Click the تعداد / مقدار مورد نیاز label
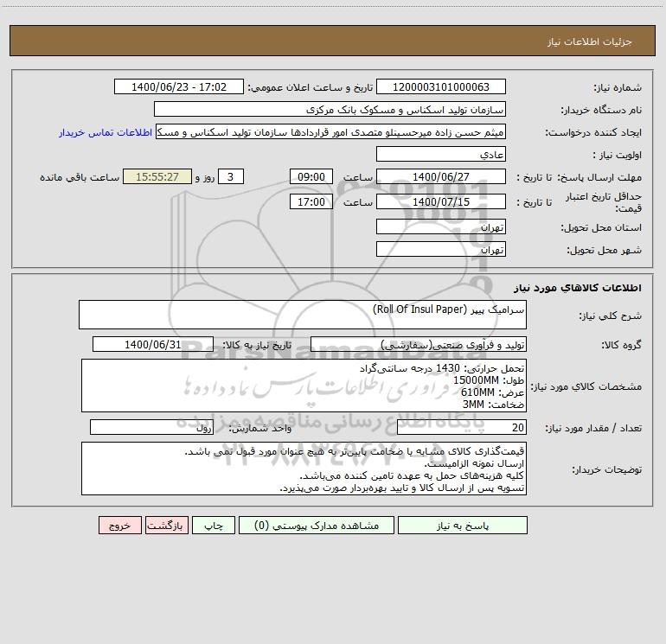 tap(593, 429)
